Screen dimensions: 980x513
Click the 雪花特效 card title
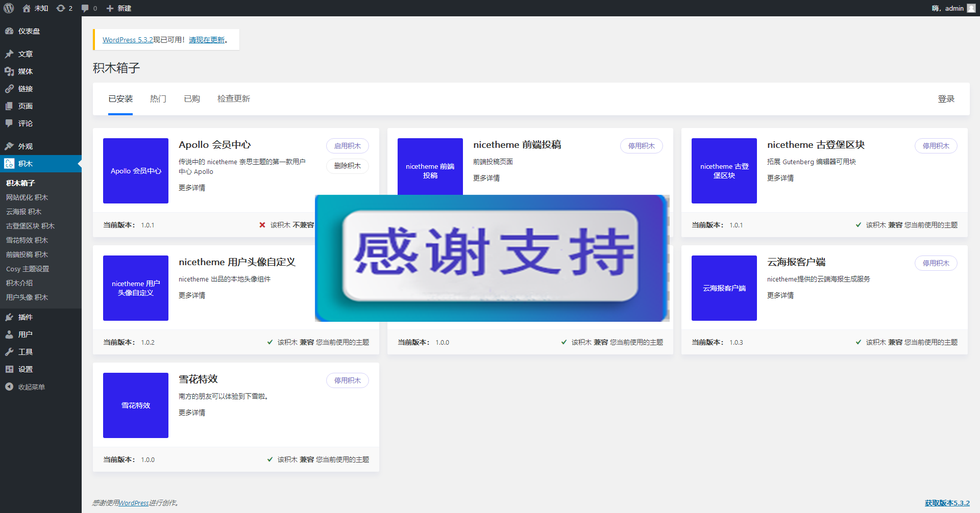coord(198,379)
